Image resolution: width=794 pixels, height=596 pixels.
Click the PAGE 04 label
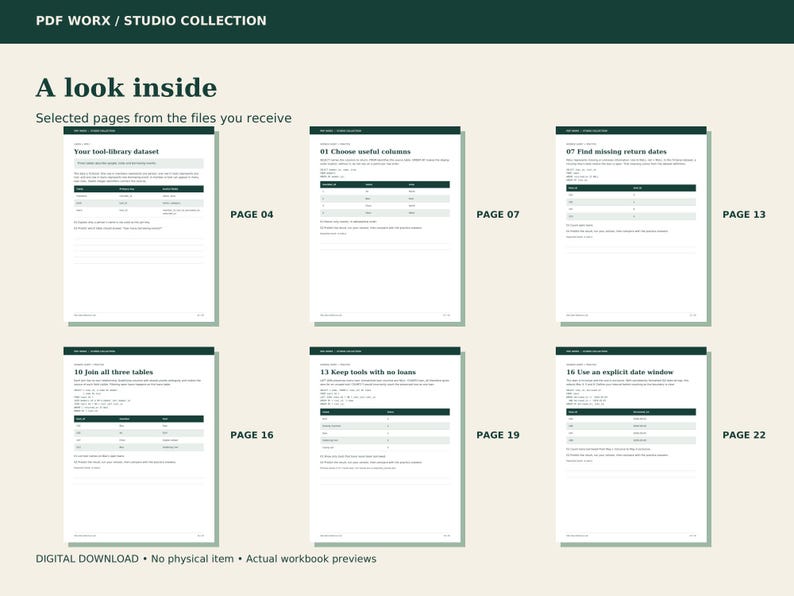(x=252, y=215)
